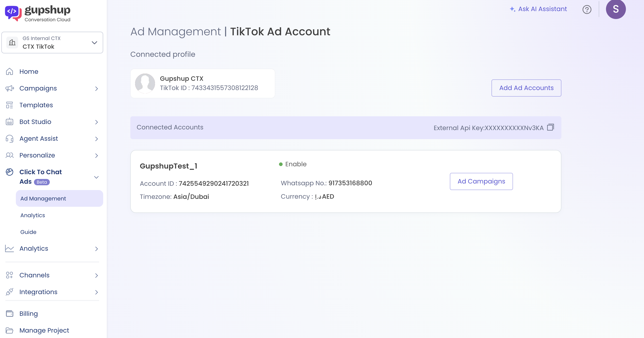The image size is (644, 338).
Task: Open Analytics under Click To Chat Ads
Action: [33, 215]
